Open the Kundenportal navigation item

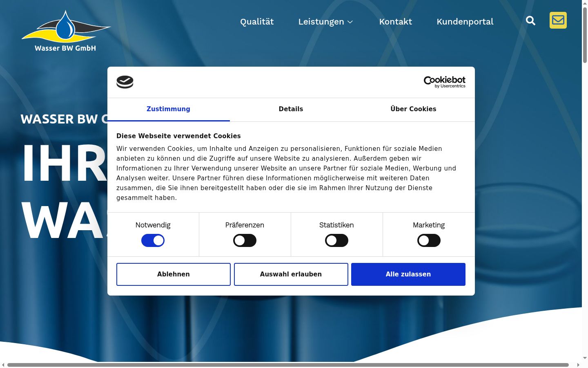(465, 22)
